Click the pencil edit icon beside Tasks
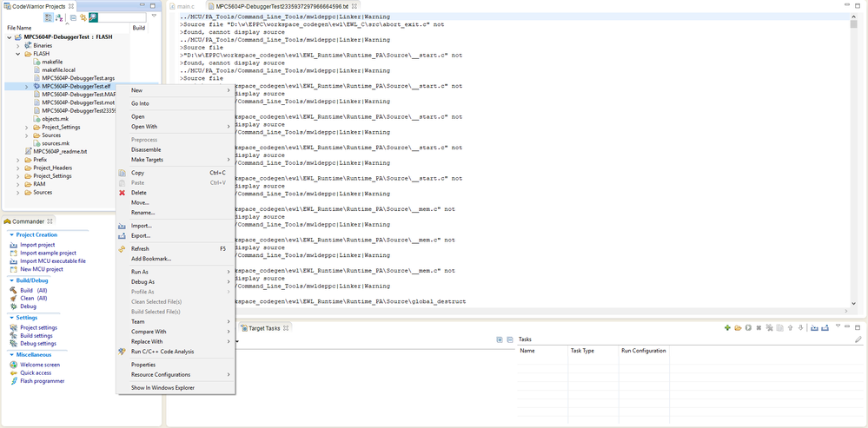Screen dimensions: 868x428 (858, 339)
